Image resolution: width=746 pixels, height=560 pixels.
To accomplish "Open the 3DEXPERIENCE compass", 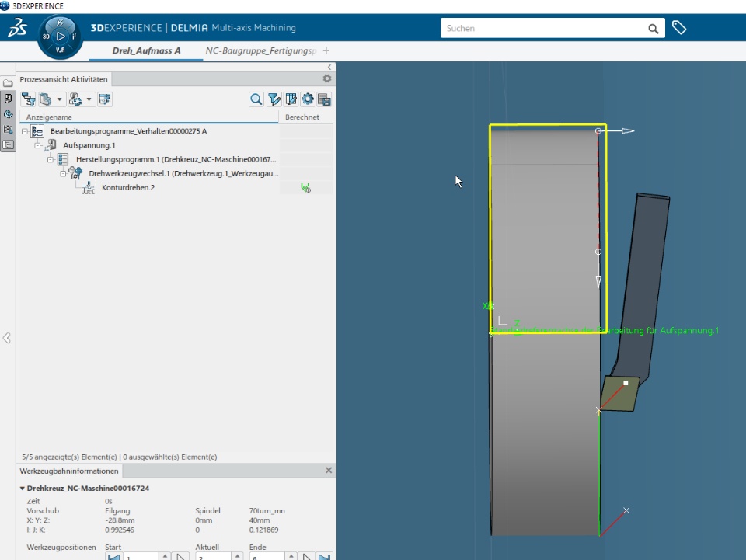I will pyautogui.click(x=60, y=37).
